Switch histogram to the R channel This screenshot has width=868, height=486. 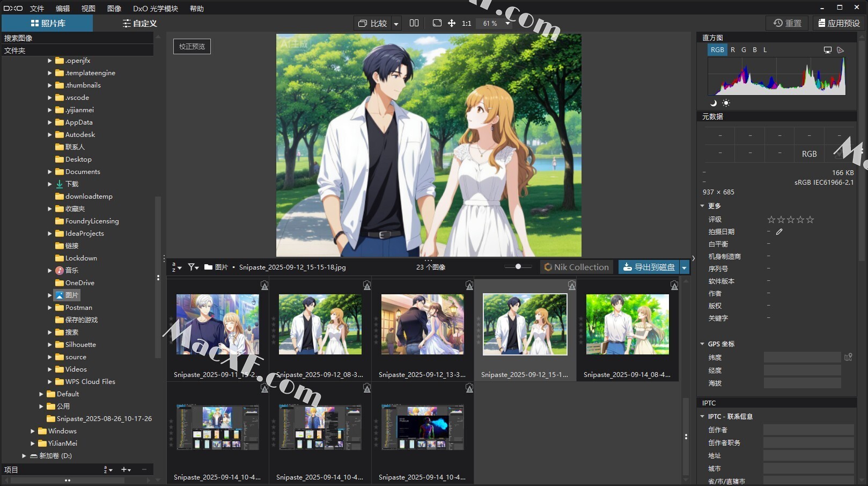coord(733,50)
